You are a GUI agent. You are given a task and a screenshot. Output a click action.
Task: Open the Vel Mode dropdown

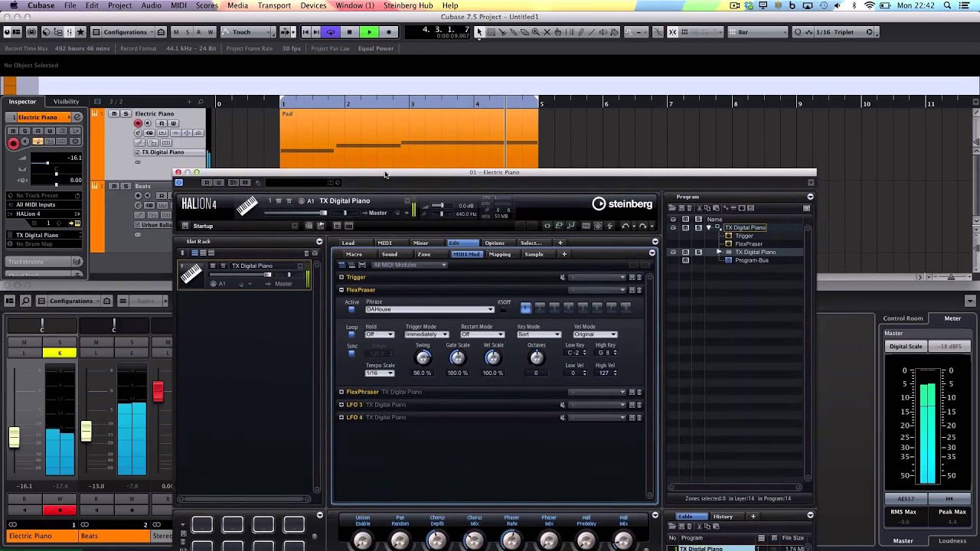[595, 334]
